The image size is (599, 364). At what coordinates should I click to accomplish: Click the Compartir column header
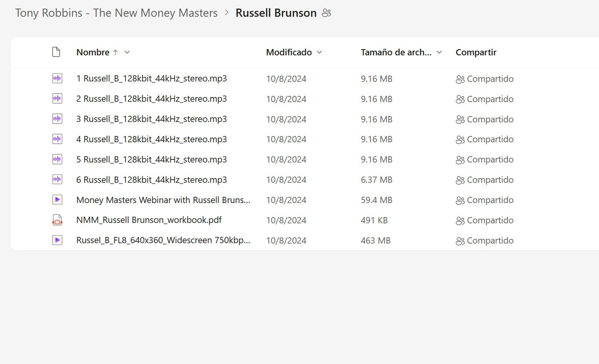(476, 52)
